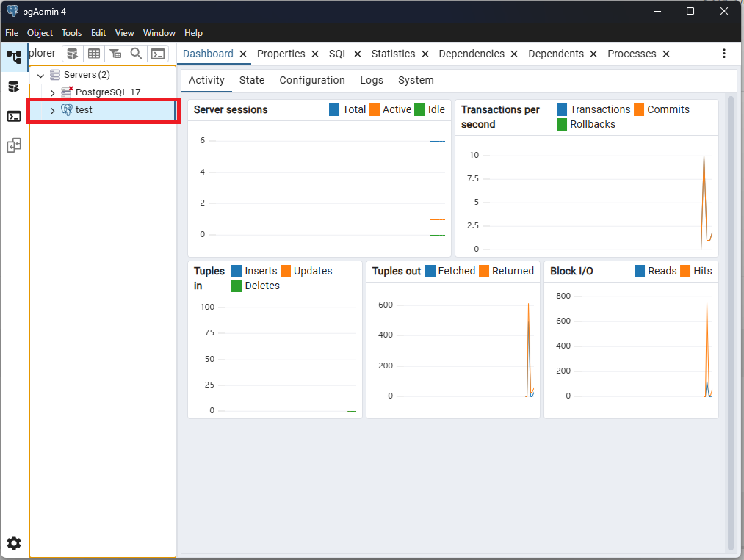Open the Edit menu
This screenshot has width=744, height=560.
point(98,33)
